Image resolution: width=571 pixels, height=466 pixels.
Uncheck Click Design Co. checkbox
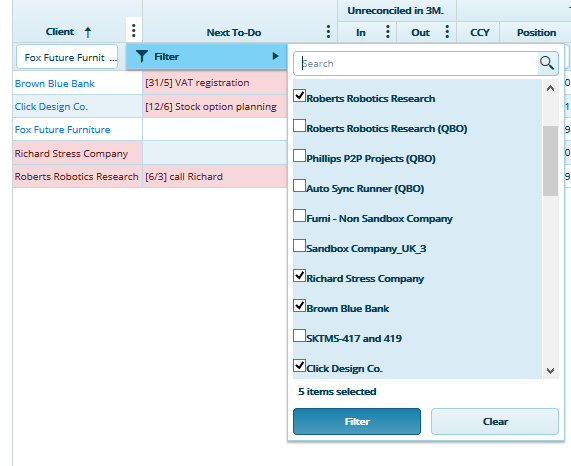tap(299, 366)
